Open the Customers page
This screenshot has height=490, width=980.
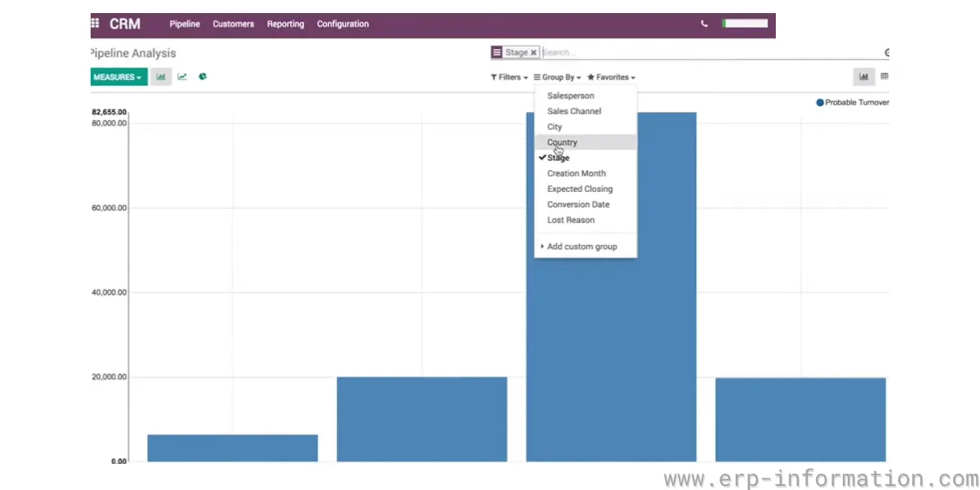tap(233, 24)
